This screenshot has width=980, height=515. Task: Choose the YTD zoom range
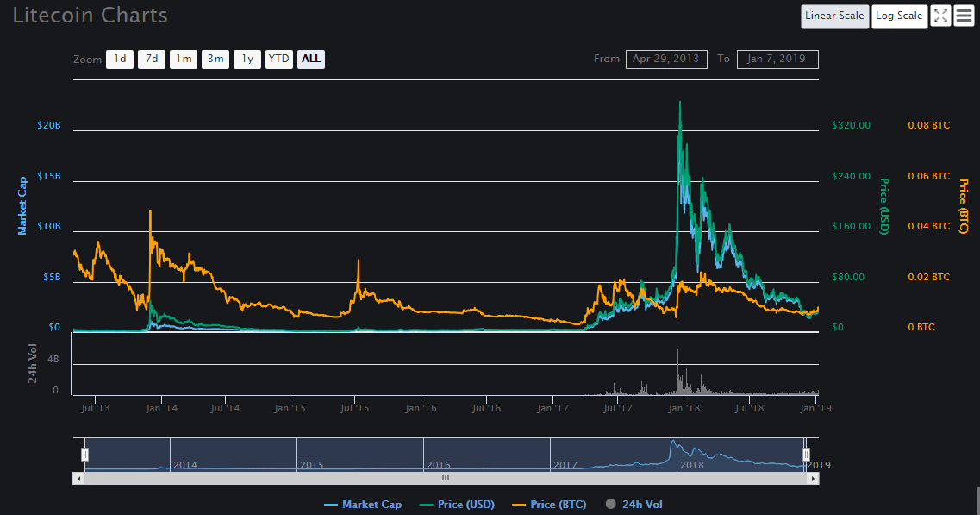[x=278, y=59]
